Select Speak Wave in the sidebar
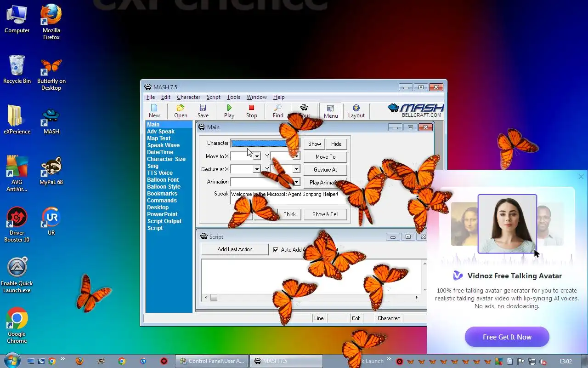 (163, 145)
